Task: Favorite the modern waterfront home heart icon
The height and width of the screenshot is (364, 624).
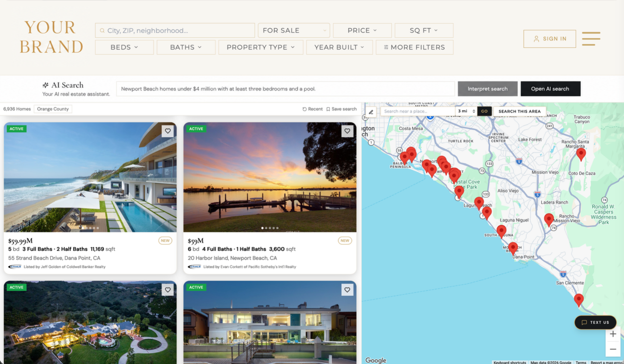Action: 347,290
